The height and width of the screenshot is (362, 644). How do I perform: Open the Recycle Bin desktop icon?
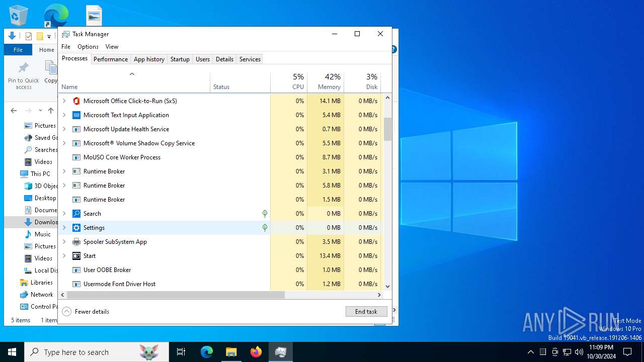coord(19,15)
